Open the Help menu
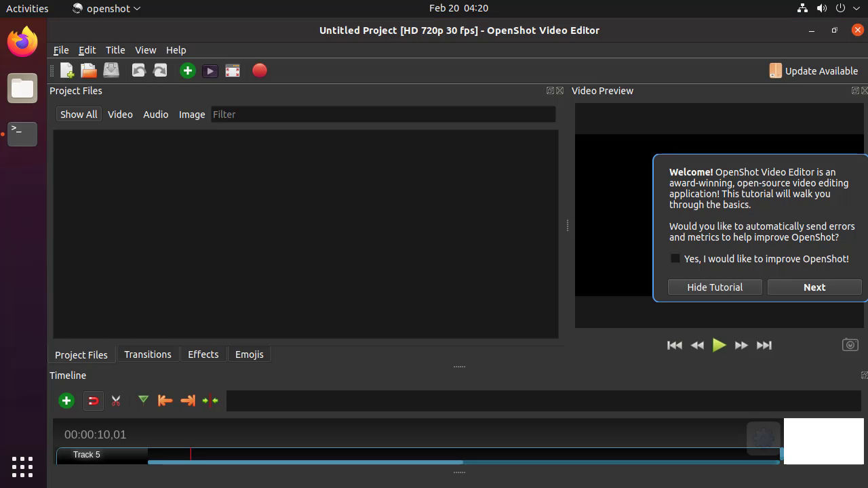 176,50
